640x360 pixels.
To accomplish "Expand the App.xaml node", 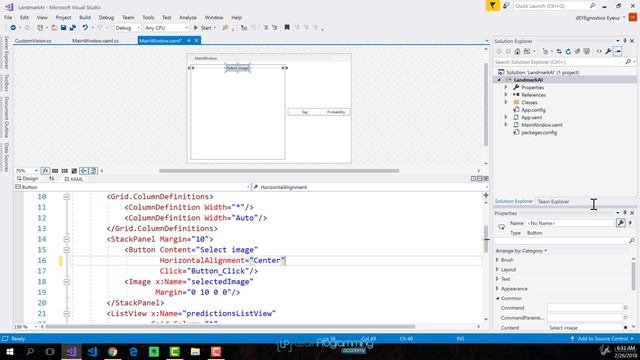I will point(506,117).
